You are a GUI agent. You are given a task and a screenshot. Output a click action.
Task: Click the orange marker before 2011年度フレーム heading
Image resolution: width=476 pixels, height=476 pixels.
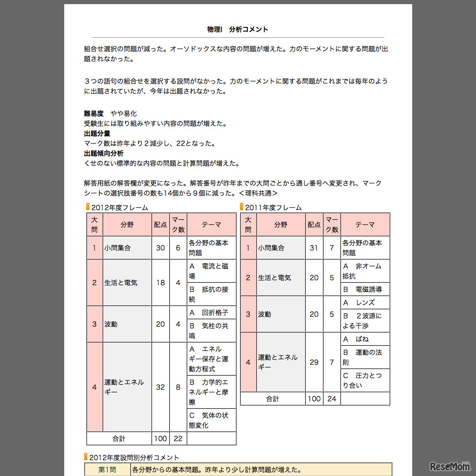(242, 206)
